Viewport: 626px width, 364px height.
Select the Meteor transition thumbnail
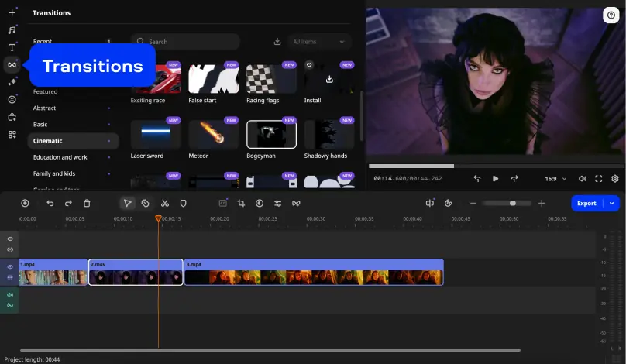tap(214, 135)
